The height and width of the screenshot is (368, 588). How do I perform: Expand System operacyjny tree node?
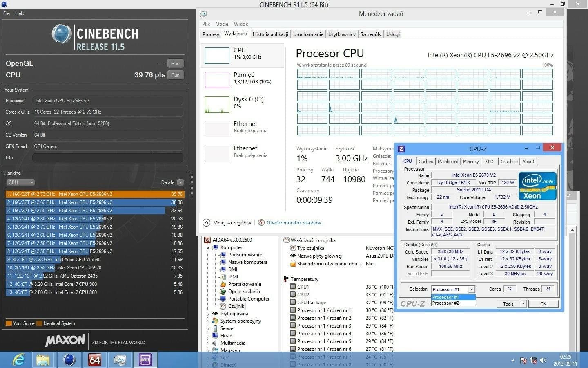click(207, 321)
